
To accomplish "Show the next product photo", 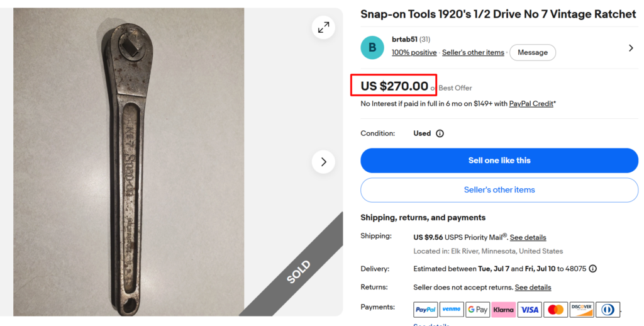I will pyautogui.click(x=323, y=162).
